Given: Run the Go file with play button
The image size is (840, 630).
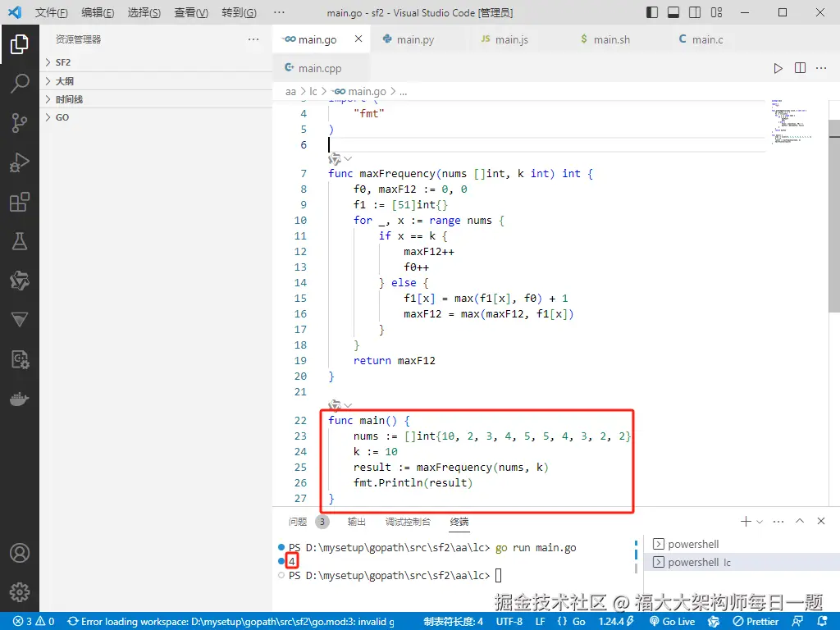Looking at the screenshot, I should click(x=778, y=68).
